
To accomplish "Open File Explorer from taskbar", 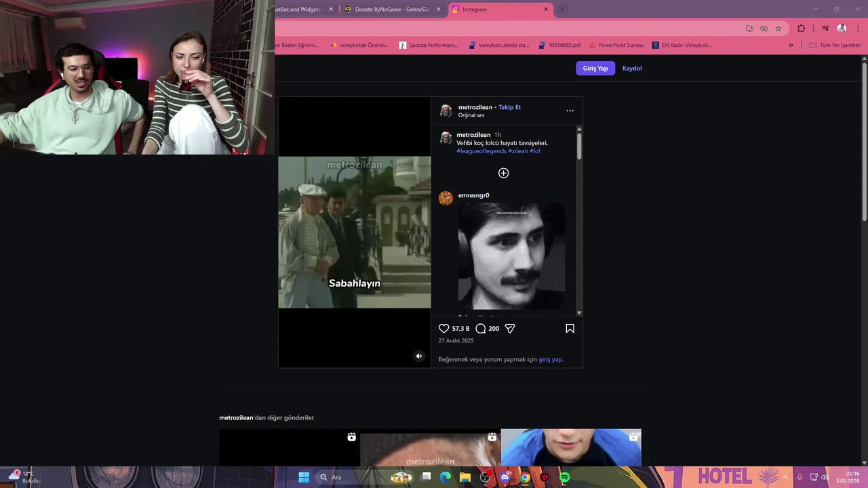I will (x=465, y=477).
